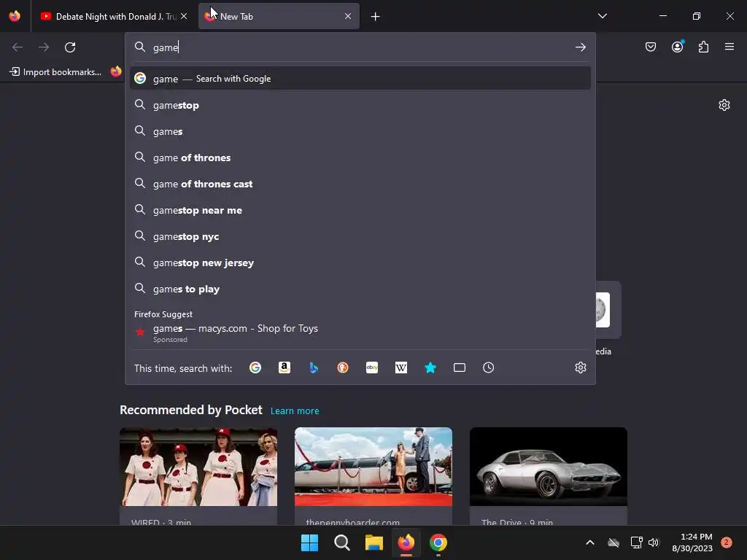This screenshot has height=560, width=747.
Task: Choose the "games" suggestion
Action: (x=360, y=131)
